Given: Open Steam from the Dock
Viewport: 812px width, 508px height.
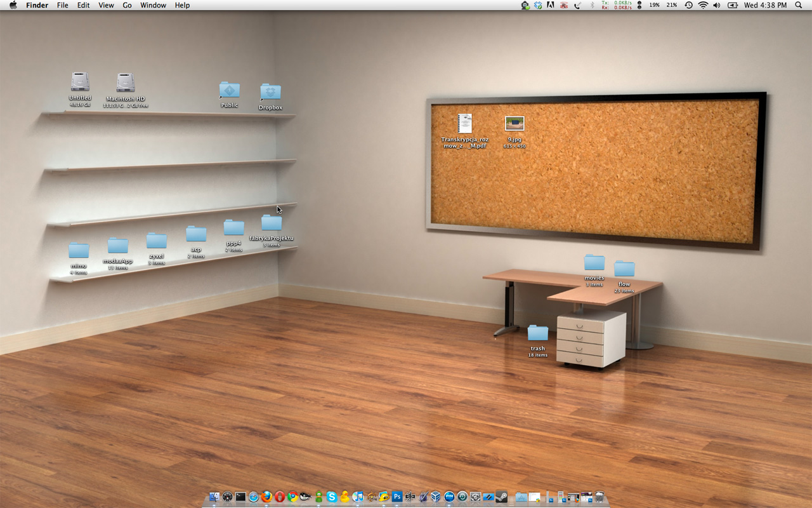Looking at the screenshot, I should click(x=501, y=497).
